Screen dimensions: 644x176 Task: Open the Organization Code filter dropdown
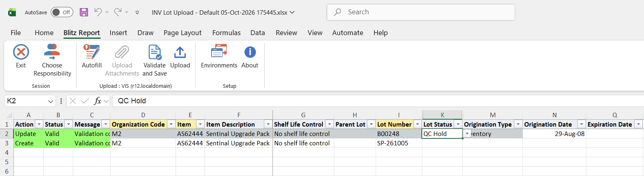(x=171, y=124)
